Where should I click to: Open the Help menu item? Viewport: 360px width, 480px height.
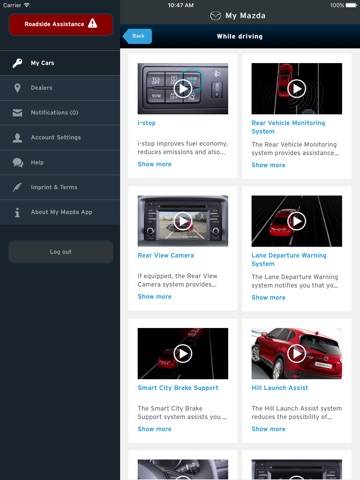pyautogui.click(x=60, y=162)
